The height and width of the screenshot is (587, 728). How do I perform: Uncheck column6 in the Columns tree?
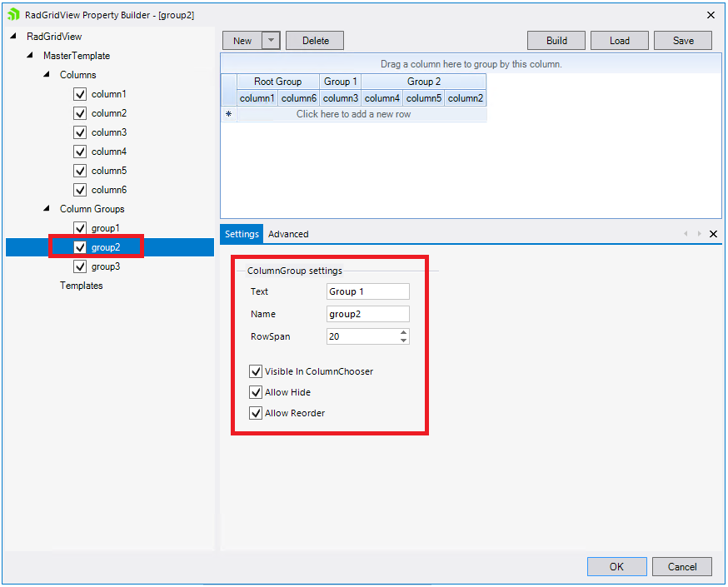79,190
